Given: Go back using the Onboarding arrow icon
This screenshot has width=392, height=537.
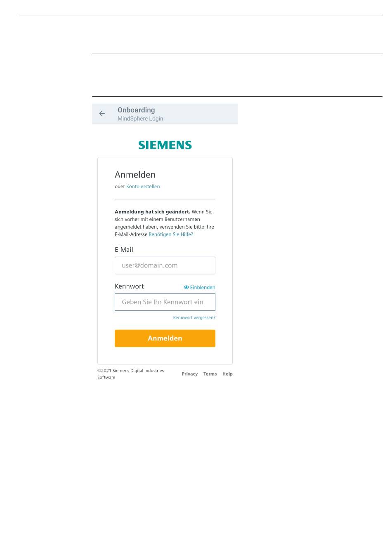Looking at the screenshot, I should [x=102, y=114].
